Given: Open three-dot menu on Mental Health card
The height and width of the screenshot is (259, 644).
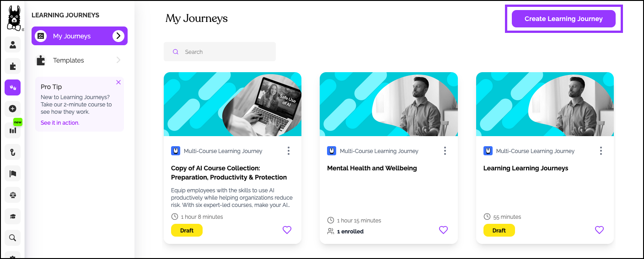Looking at the screenshot, I should [445, 151].
